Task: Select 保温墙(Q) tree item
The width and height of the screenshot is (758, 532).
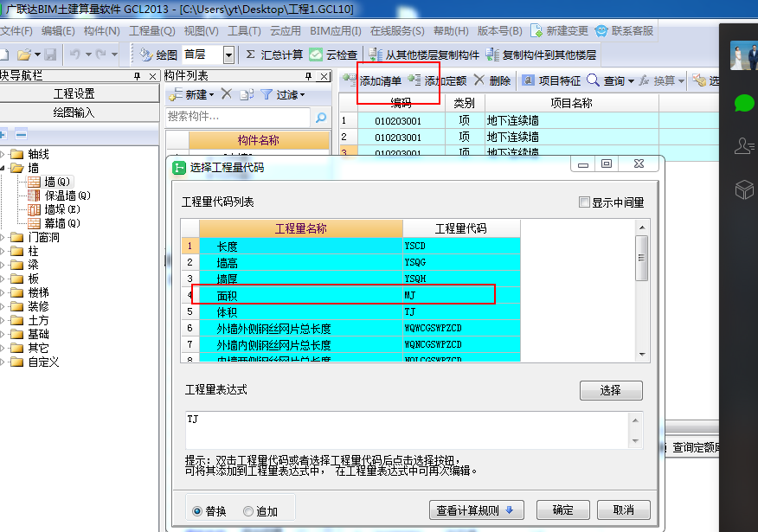Action: [59, 195]
